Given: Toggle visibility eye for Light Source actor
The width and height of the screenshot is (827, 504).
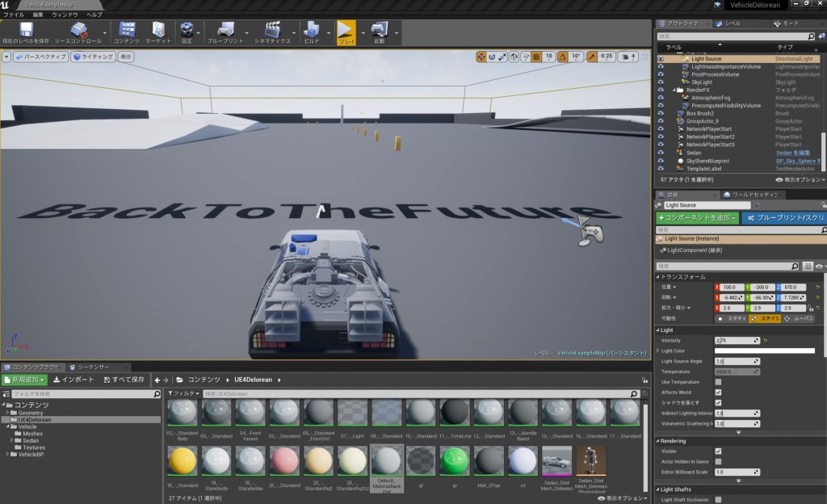Looking at the screenshot, I should tap(661, 59).
